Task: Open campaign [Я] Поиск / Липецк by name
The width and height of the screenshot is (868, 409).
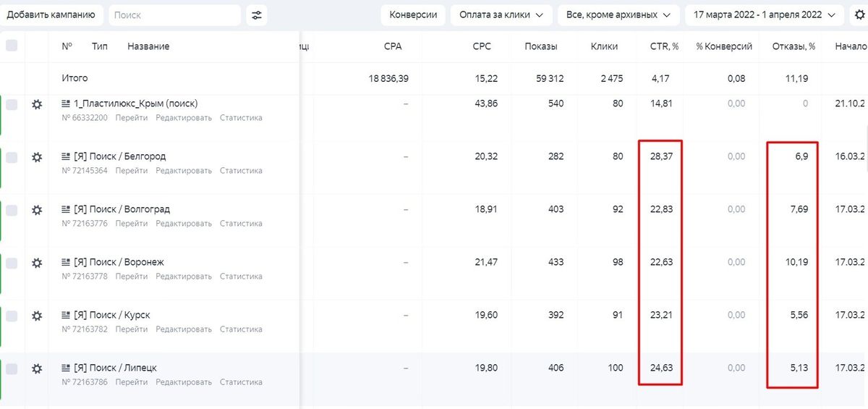Action: click(115, 368)
